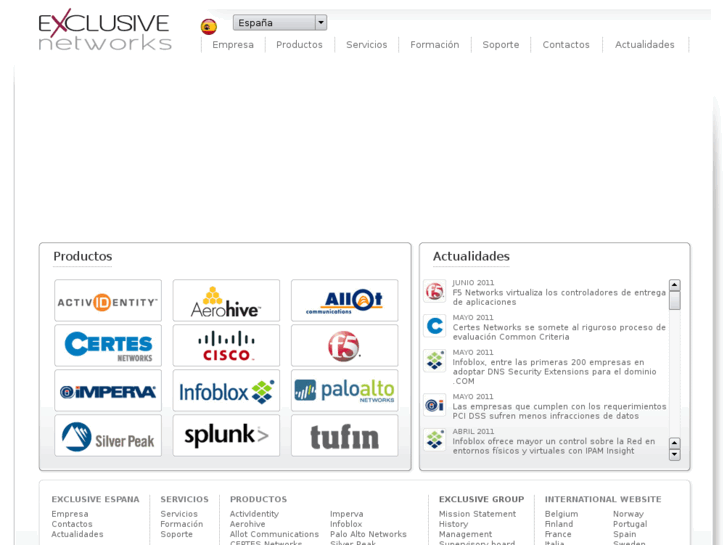Click footer Spain link

pyautogui.click(x=625, y=534)
